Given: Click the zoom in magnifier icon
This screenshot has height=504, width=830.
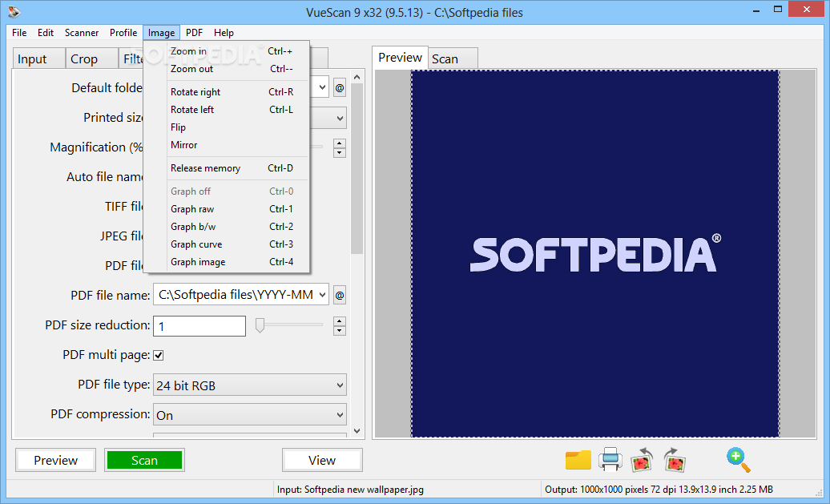Looking at the screenshot, I should tap(739, 460).
